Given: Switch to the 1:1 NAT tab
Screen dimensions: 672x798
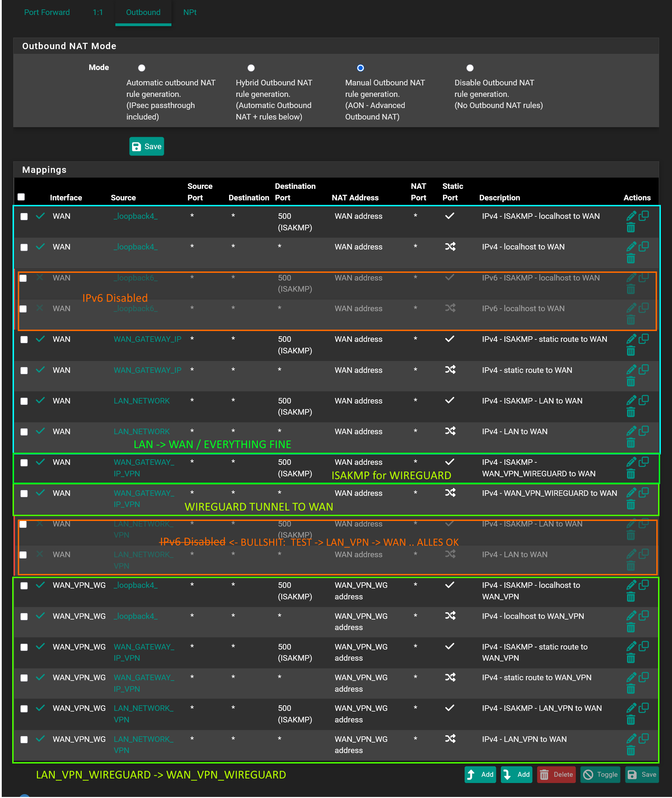Looking at the screenshot, I should click(x=98, y=12).
